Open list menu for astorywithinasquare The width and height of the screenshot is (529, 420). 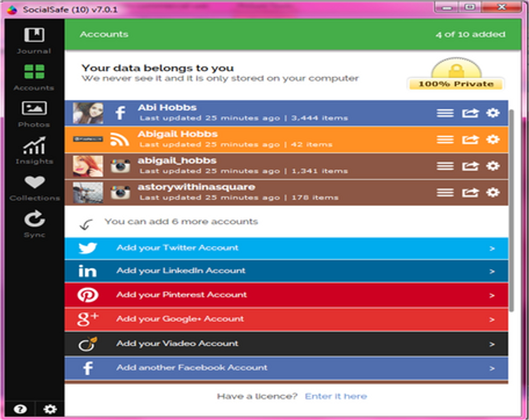point(445,193)
